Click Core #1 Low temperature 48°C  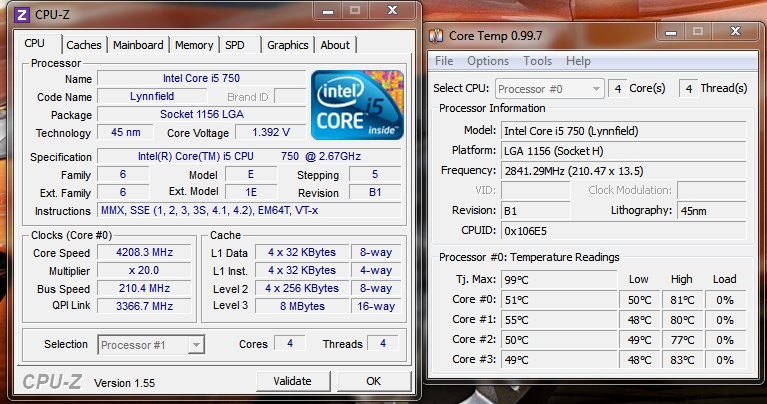click(x=640, y=320)
